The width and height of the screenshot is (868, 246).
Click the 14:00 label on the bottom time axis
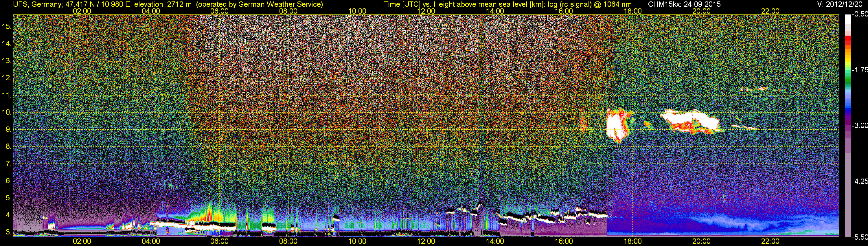coord(495,241)
